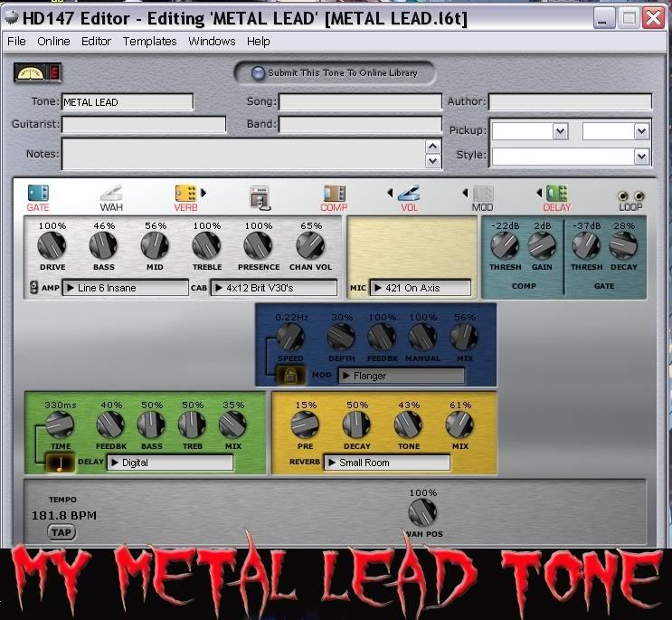Click the HD147 app icon in title bar
The height and width of the screenshot is (620, 672).
click(x=11, y=17)
